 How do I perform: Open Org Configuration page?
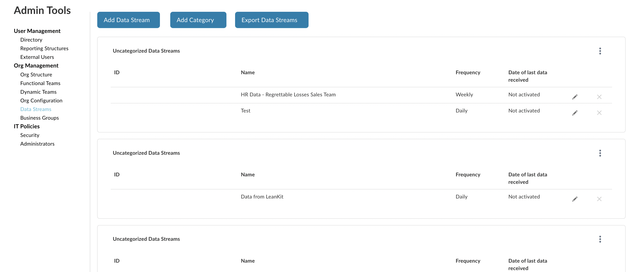coord(41,101)
